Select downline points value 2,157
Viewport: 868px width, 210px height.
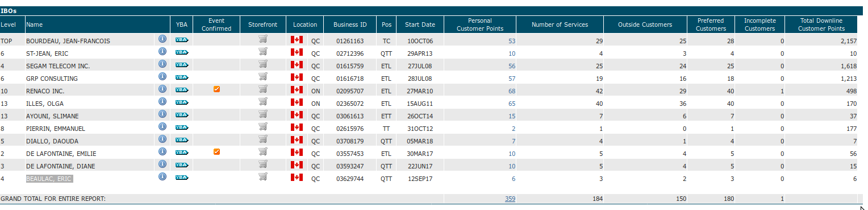[848, 41]
